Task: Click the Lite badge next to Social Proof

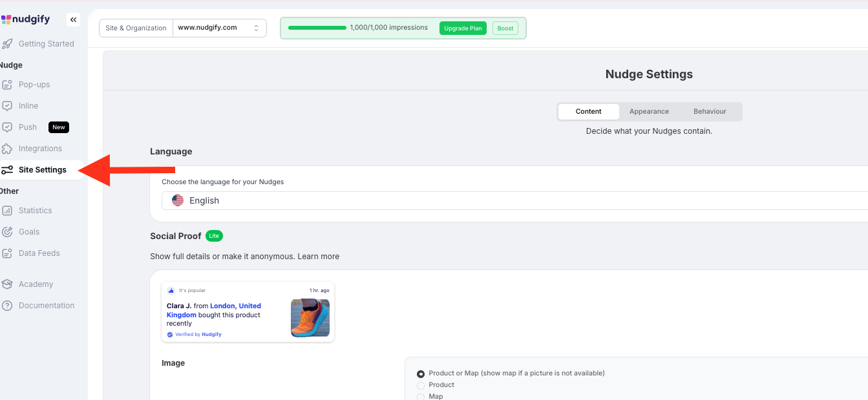Action: [x=214, y=236]
